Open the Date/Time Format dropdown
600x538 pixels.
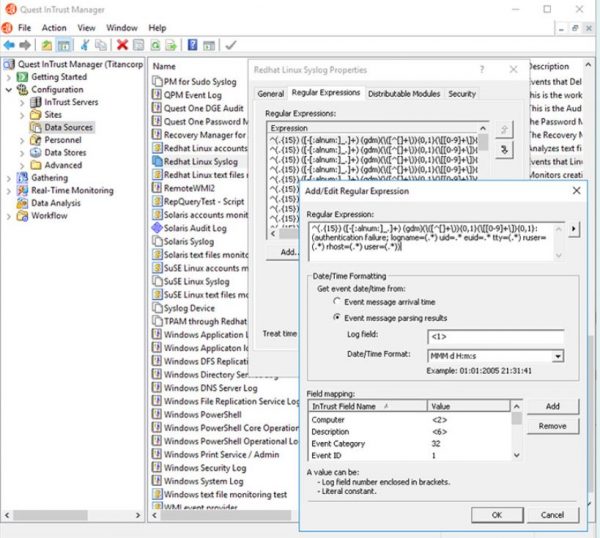coord(557,355)
